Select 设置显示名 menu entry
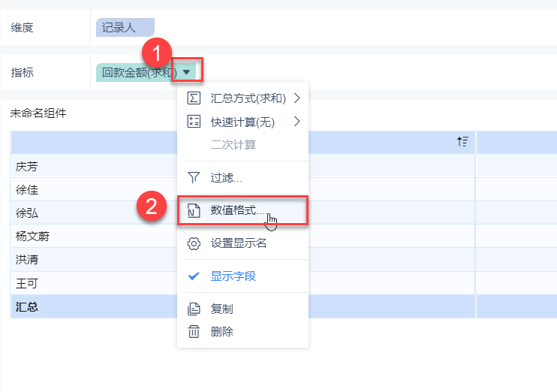 pyautogui.click(x=239, y=243)
